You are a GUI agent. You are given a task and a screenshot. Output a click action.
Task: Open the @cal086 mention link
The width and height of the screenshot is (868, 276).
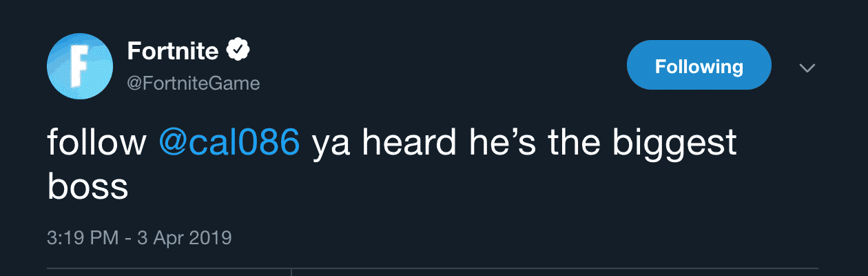229,143
